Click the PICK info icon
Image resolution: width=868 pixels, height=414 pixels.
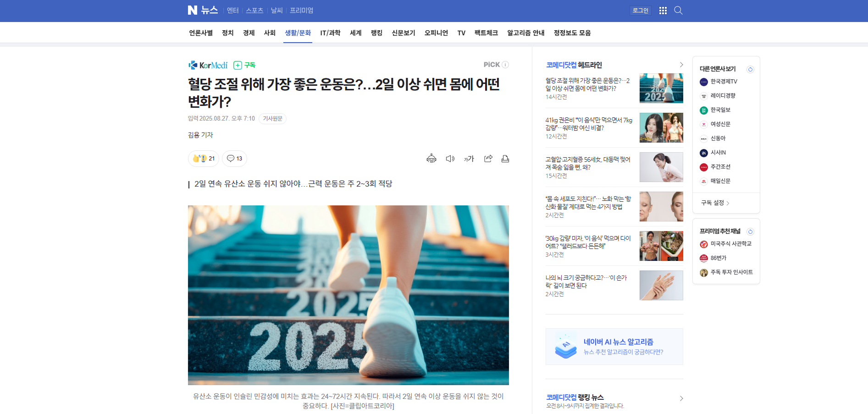click(505, 65)
